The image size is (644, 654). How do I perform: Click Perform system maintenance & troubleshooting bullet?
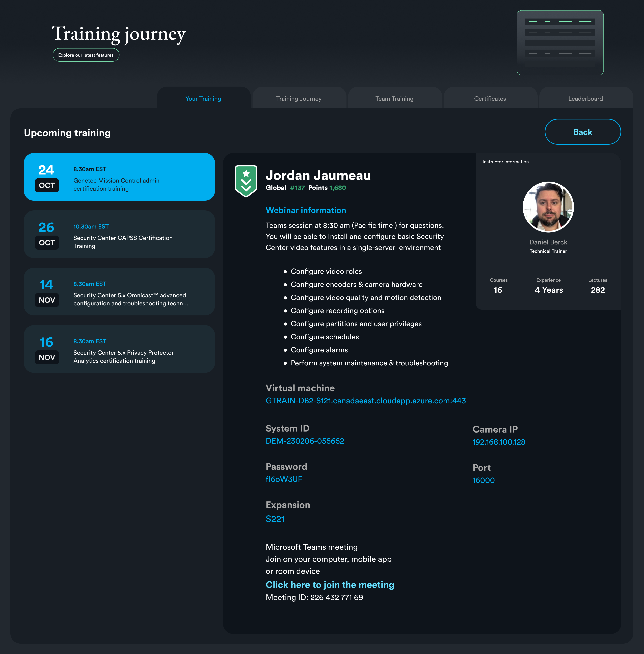(x=369, y=363)
